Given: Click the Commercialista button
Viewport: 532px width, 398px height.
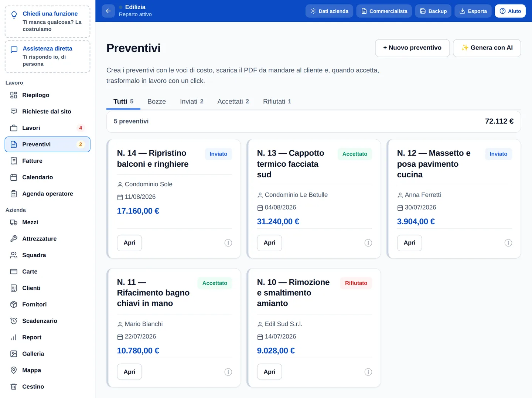Looking at the screenshot, I should pos(384,11).
